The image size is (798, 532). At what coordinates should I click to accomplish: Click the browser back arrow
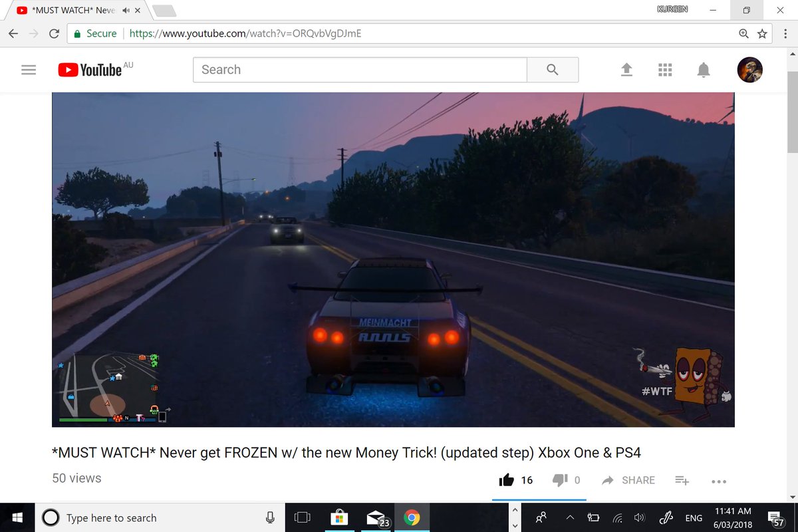click(x=13, y=33)
